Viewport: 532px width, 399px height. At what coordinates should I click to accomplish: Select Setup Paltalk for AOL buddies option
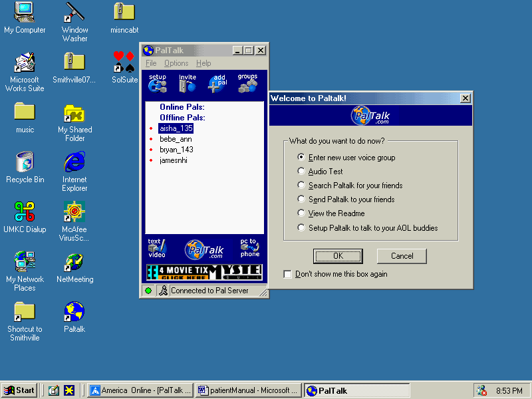368,227
